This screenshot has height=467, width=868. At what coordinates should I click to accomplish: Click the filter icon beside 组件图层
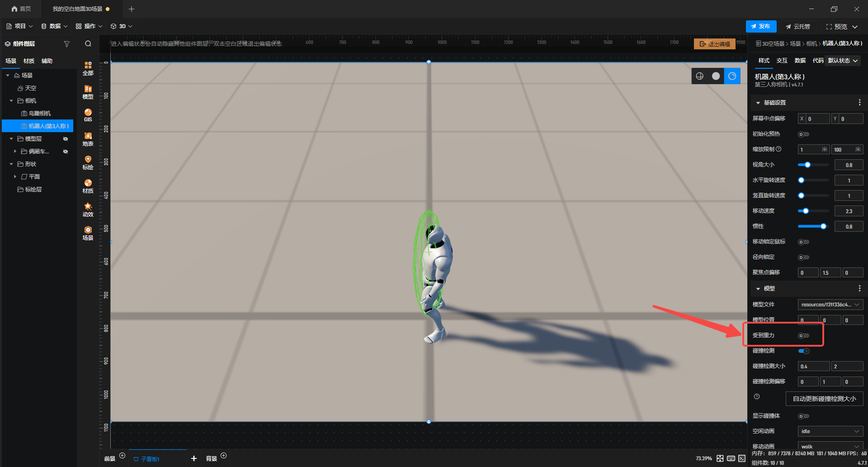point(67,44)
